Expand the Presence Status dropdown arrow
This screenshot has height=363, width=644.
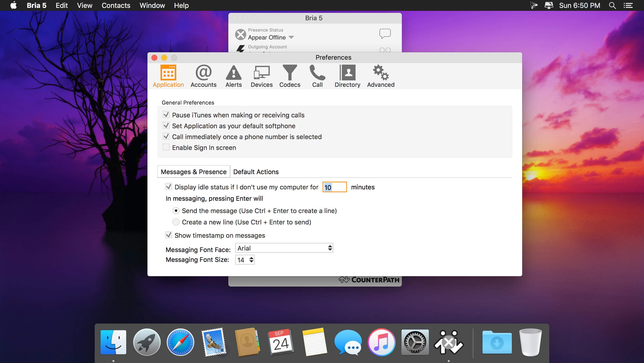coord(291,37)
